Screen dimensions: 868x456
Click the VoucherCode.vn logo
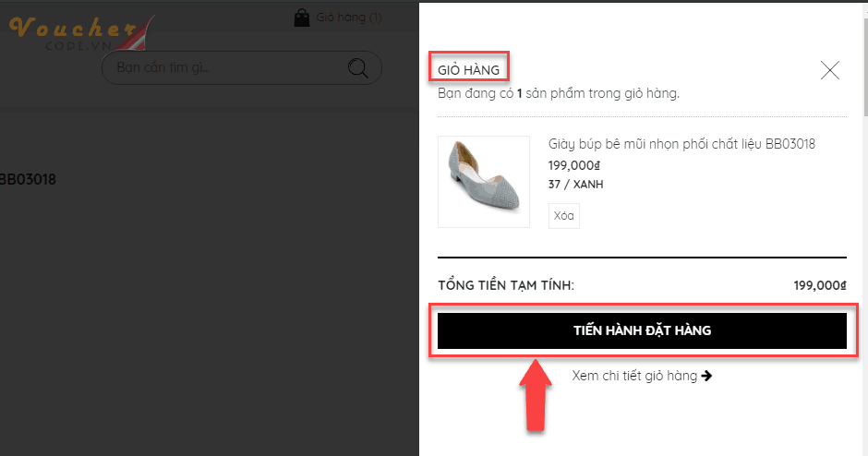coord(78,33)
